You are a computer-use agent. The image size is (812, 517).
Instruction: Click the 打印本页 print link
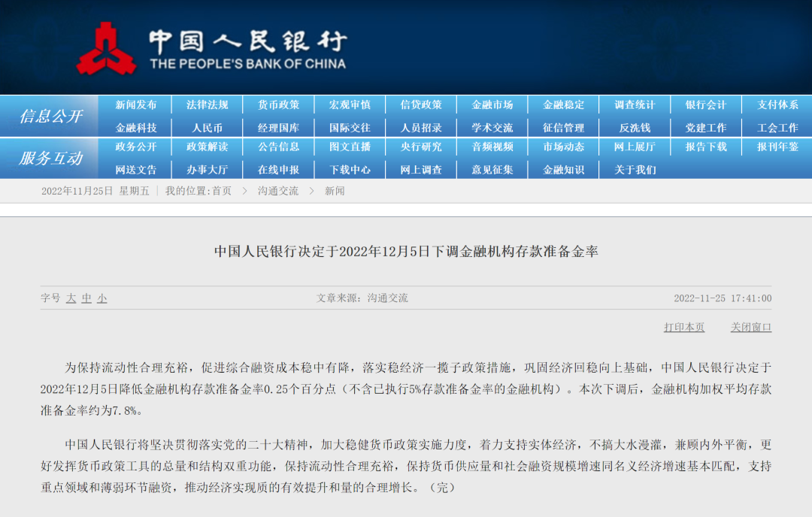click(x=684, y=328)
